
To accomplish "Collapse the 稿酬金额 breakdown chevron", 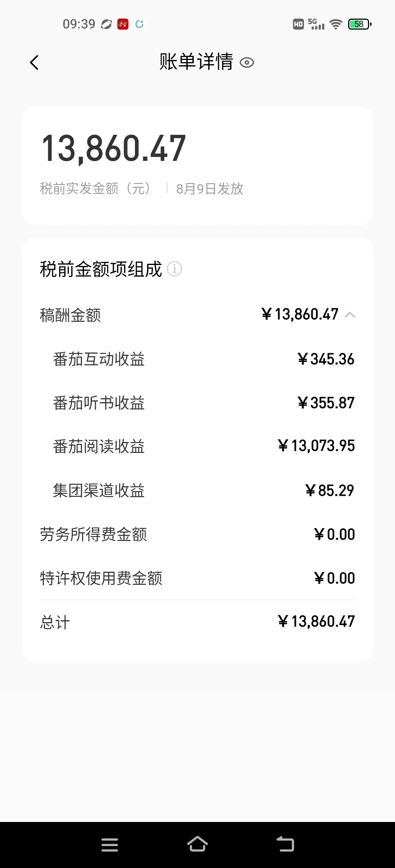I will click(350, 315).
